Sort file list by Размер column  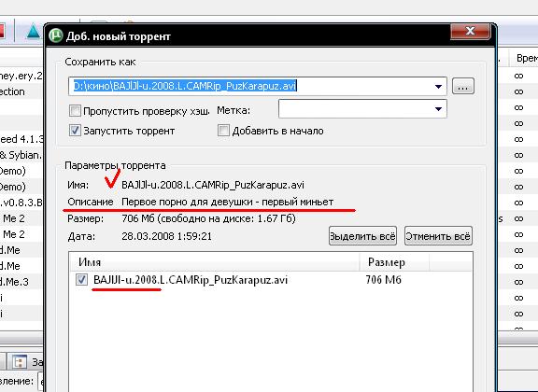[x=394, y=262]
